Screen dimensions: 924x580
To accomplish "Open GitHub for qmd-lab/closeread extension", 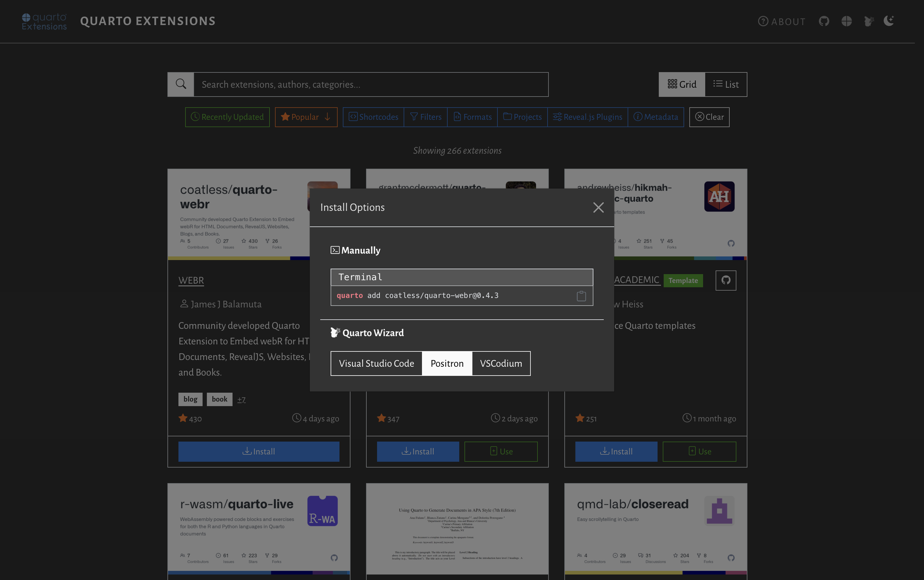I will pyautogui.click(x=731, y=557).
